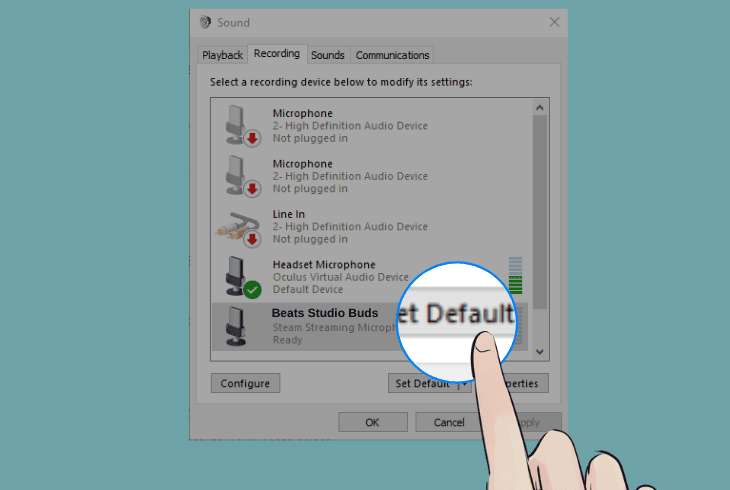Click the scroll down arrow in device list
730x490 pixels.
coord(540,352)
